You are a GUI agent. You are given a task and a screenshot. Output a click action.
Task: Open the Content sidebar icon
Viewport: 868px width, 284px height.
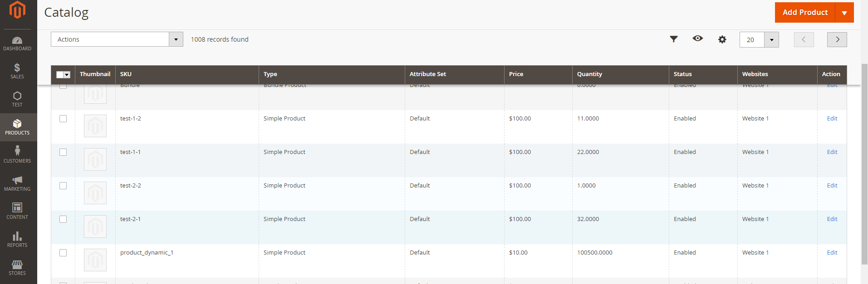[x=17, y=211]
